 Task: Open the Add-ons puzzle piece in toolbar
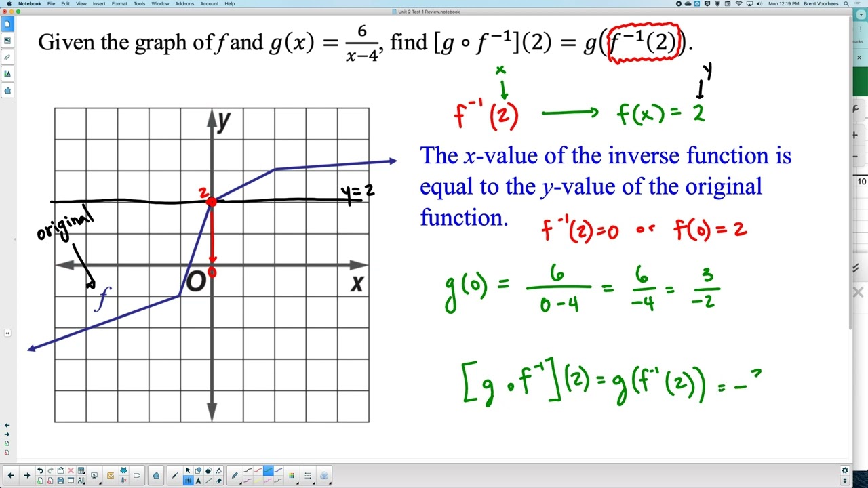(x=156, y=475)
